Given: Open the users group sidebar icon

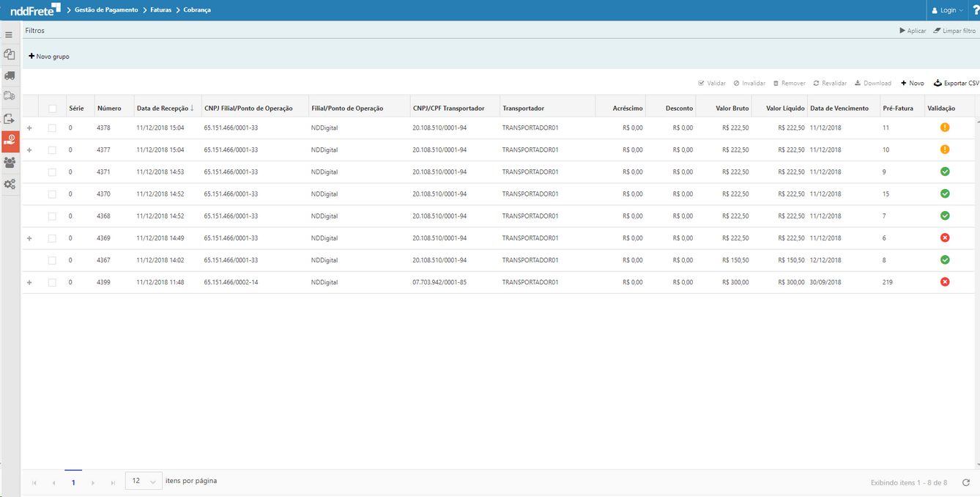Looking at the screenshot, I should pos(9,163).
